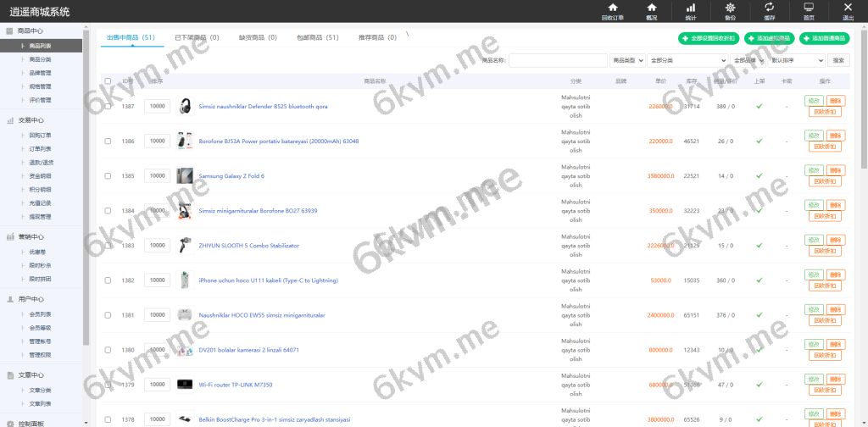
Task: Check the box for product ID 1383
Action: (108, 246)
